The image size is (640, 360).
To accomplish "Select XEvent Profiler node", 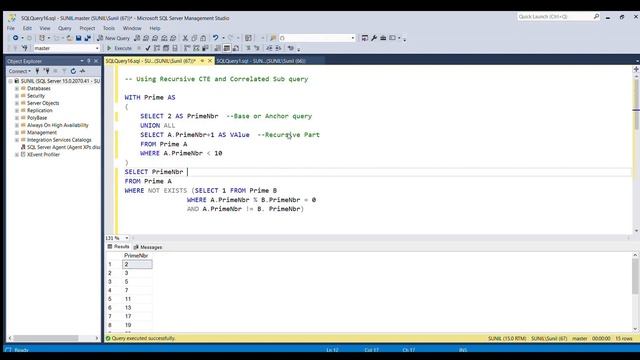I will coord(43,155).
